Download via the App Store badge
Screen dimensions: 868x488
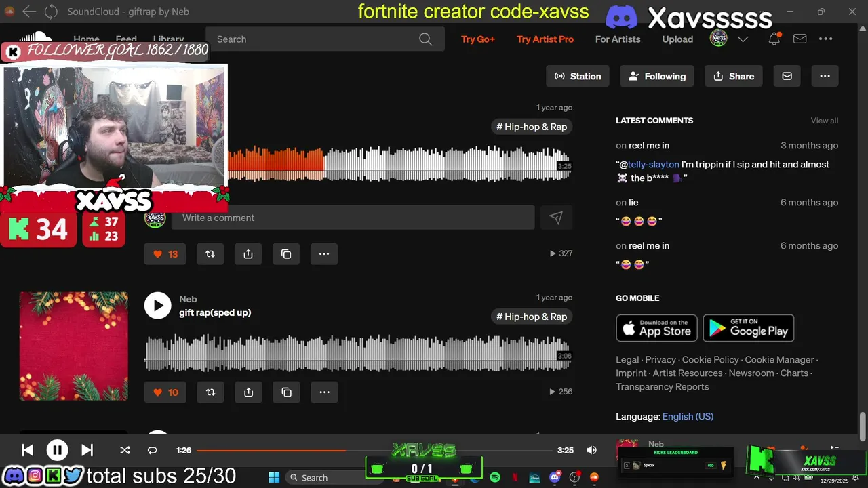tap(657, 328)
